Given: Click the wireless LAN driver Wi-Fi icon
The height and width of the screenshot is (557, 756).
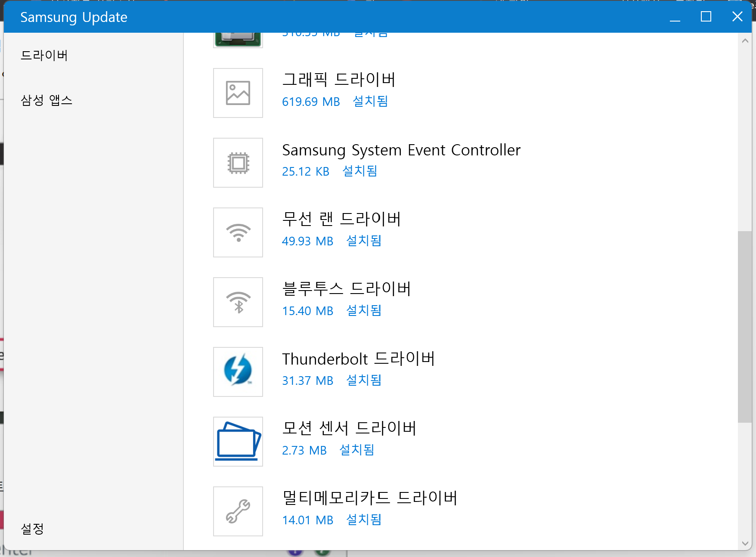Looking at the screenshot, I should pos(238,232).
